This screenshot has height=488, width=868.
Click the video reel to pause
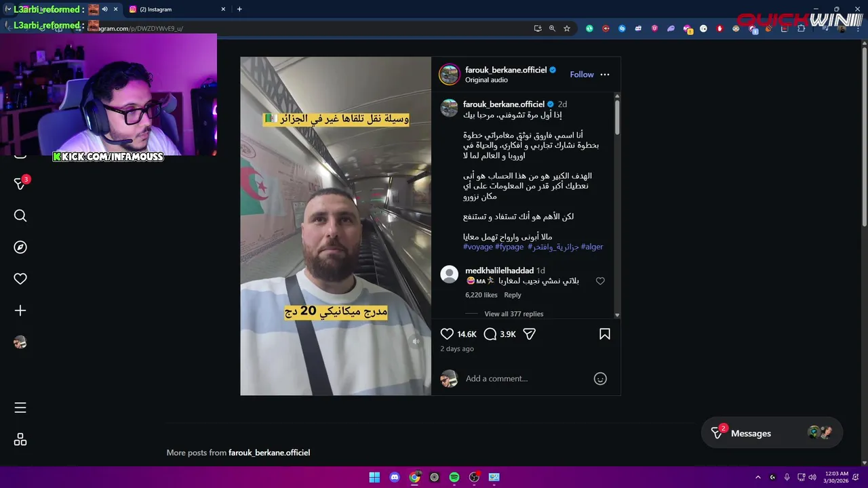[336, 226]
